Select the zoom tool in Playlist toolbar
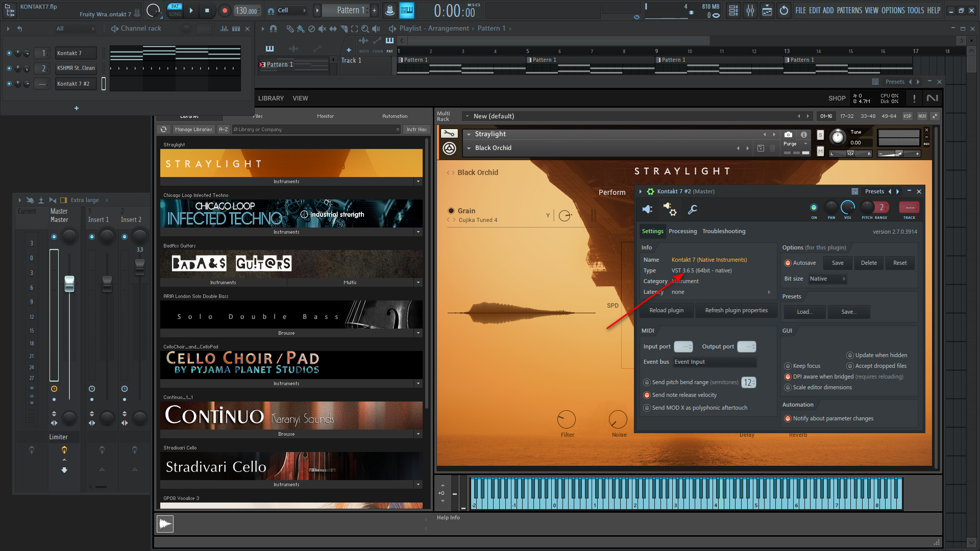The image size is (980, 551). point(365,29)
